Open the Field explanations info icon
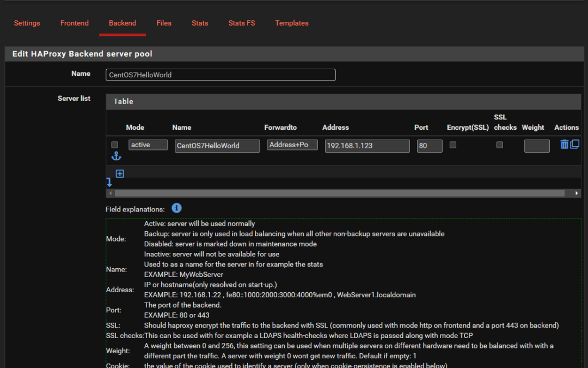This screenshot has width=588, height=368. tap(176, 208)
